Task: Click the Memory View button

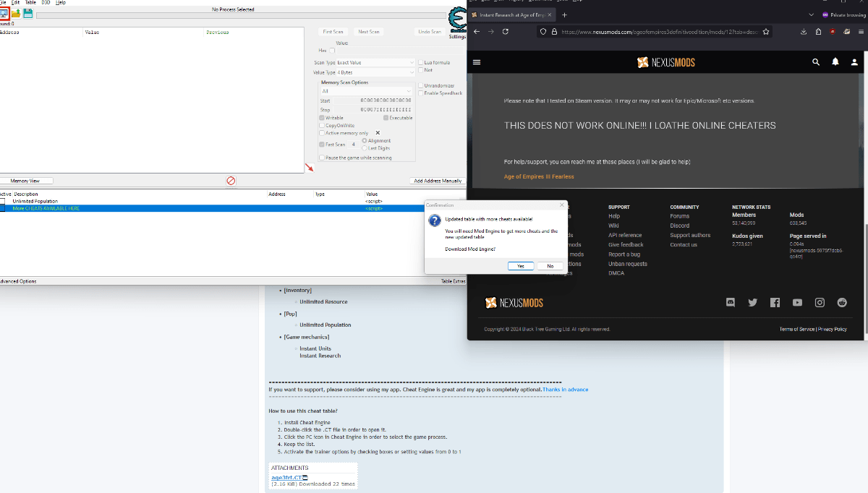Action: pyautogui.click(x=25, y=181)
